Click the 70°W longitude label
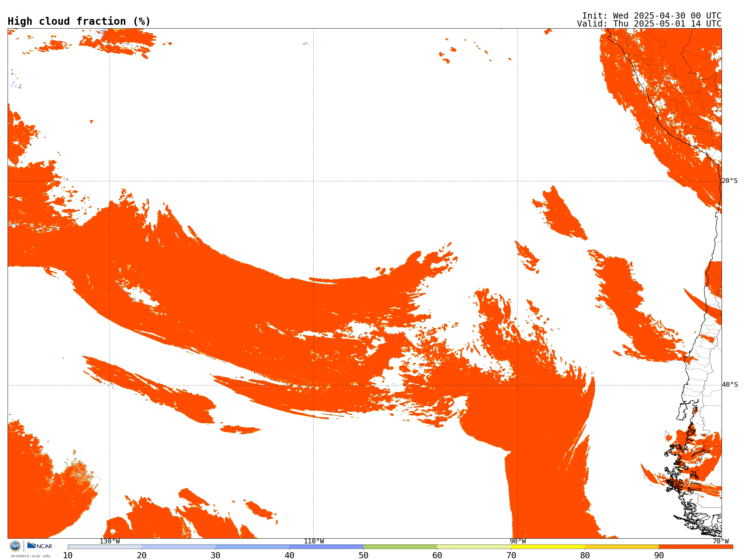This screenshot has width=744, height=560. pyautogui.click(x=721, y=541)
